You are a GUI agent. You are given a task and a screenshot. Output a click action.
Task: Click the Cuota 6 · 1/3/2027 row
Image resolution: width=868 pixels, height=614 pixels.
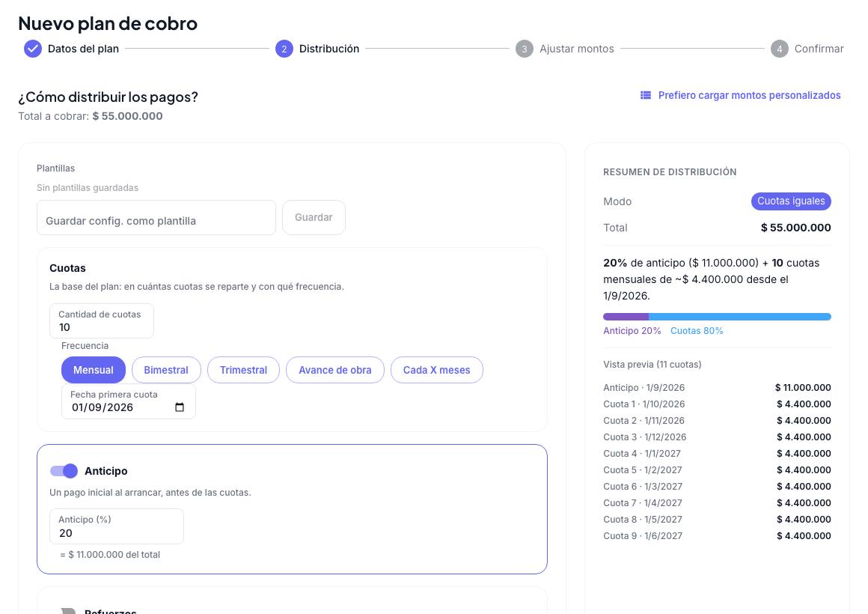click(717, 487)
